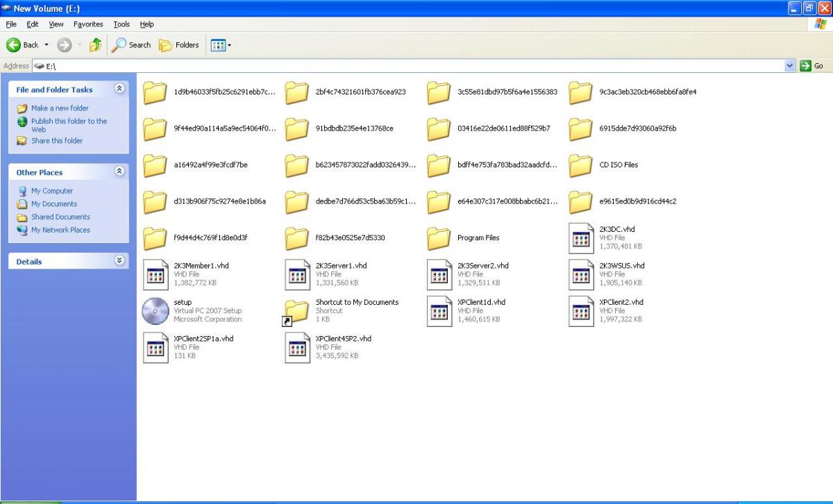Click the Go button

[812, 65]
